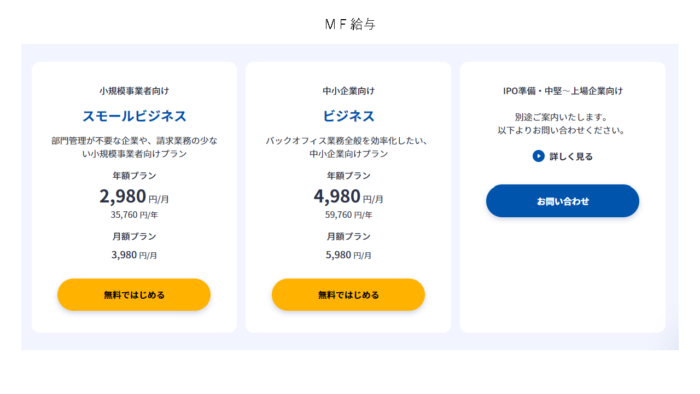Viewport: 700px width, 394px height.
Task: Select the ビジネス plan heading
Action: (348, 116)
